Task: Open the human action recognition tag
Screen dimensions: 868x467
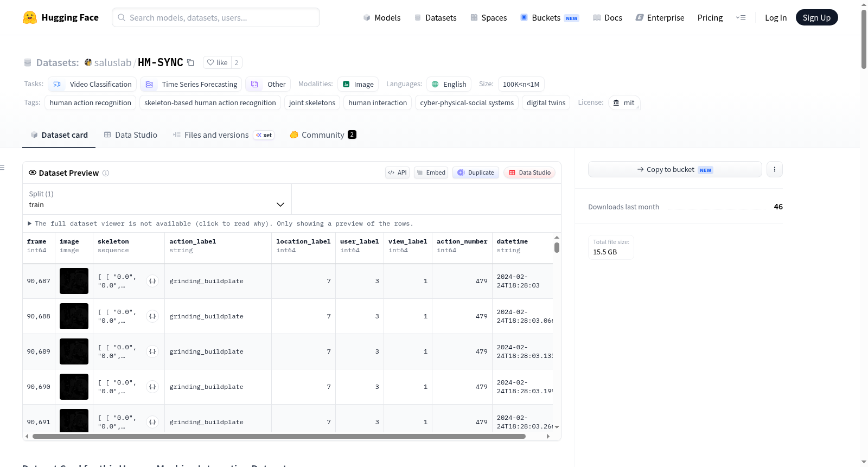Action: 91,103
